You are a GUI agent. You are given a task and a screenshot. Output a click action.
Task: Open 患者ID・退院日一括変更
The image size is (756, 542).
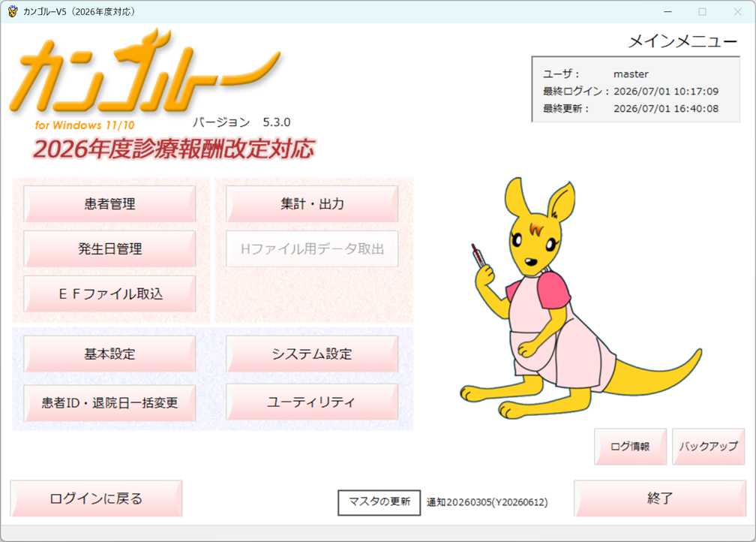coord(110,402)
